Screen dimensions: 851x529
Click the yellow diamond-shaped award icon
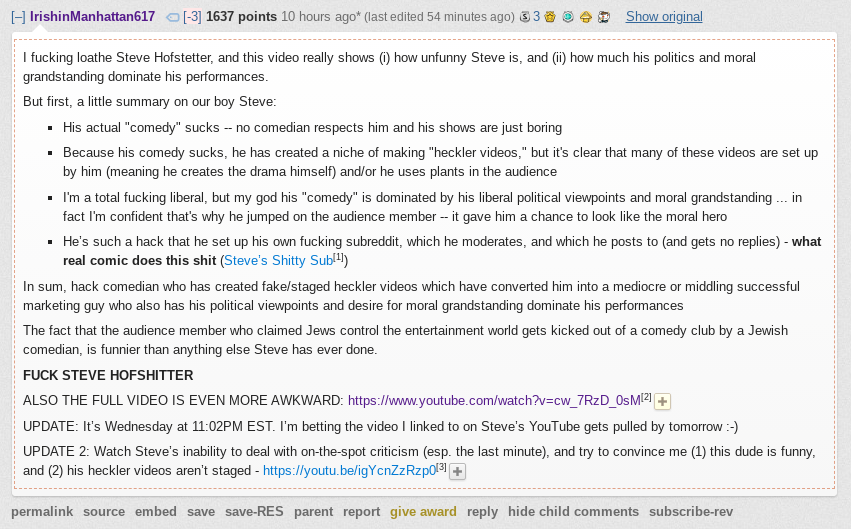point(586,17)
